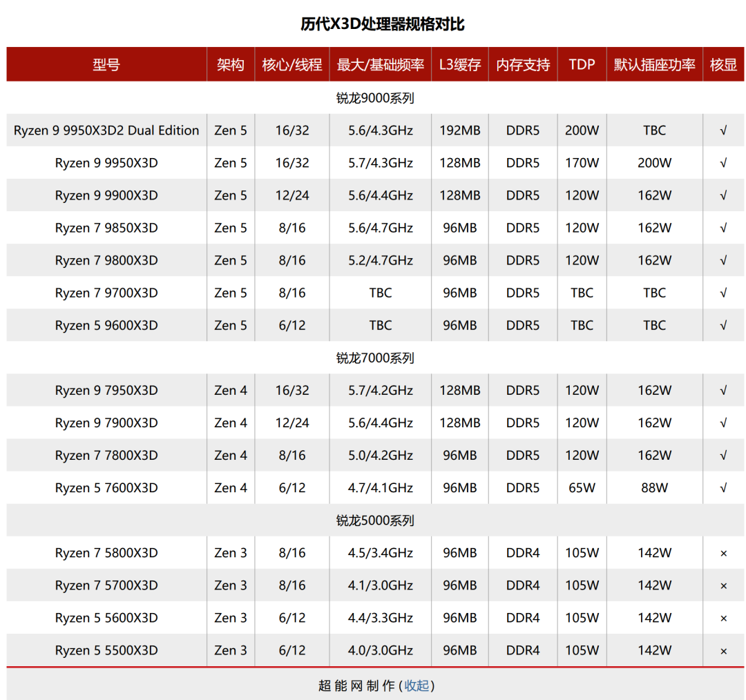Click the 4.5/3.4GHz frequency cell
Image resolution: width=746 pixels, height=700 pixels.
point(381,553)
